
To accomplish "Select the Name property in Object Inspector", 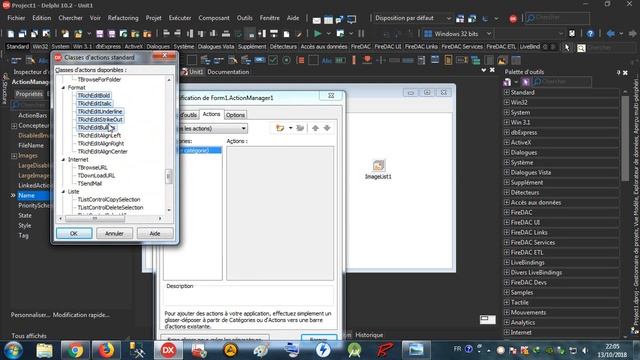I will [x=33, y=196].
